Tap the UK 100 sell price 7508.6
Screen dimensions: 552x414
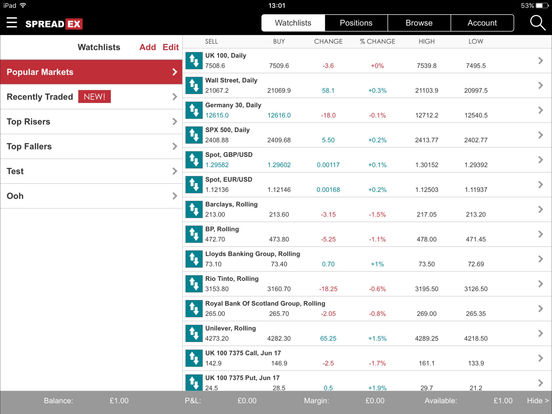click(215, 66)
